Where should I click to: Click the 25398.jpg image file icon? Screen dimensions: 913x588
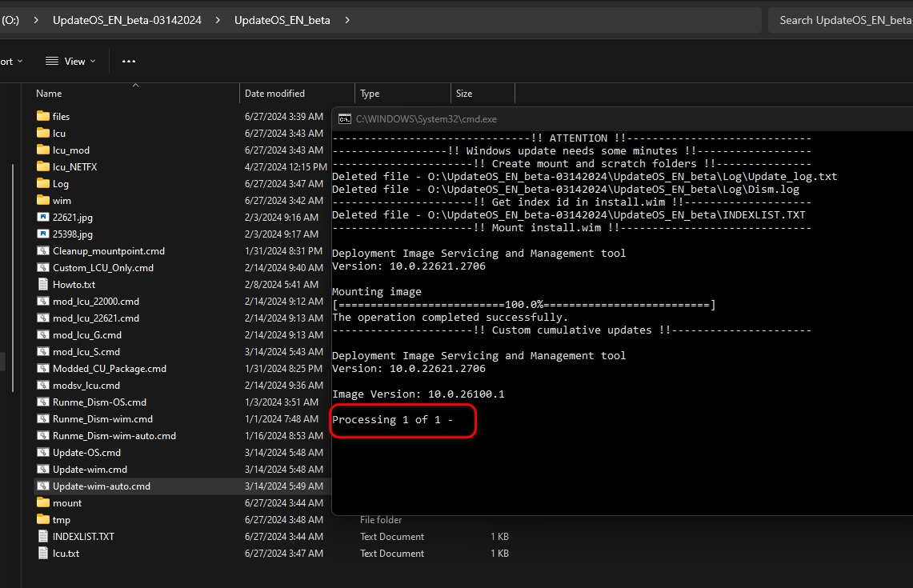pyautogui.click(x=43, y=234)
